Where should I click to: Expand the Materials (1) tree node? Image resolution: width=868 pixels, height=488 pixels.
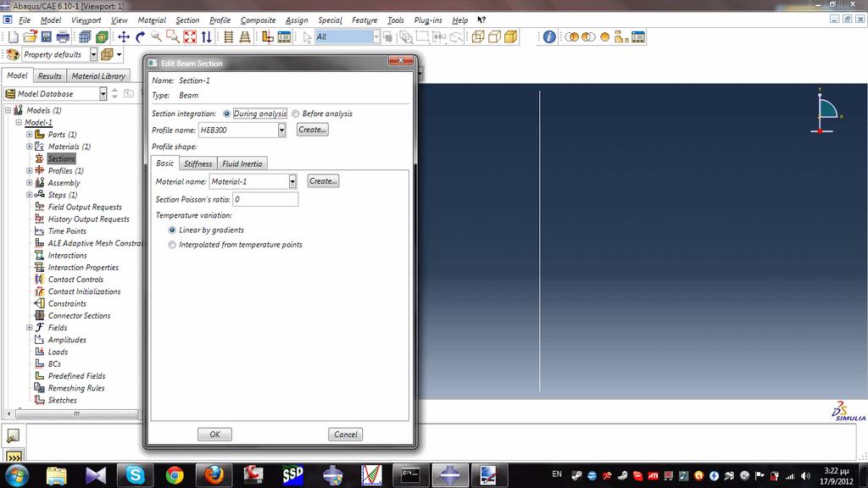click(30, 147)
